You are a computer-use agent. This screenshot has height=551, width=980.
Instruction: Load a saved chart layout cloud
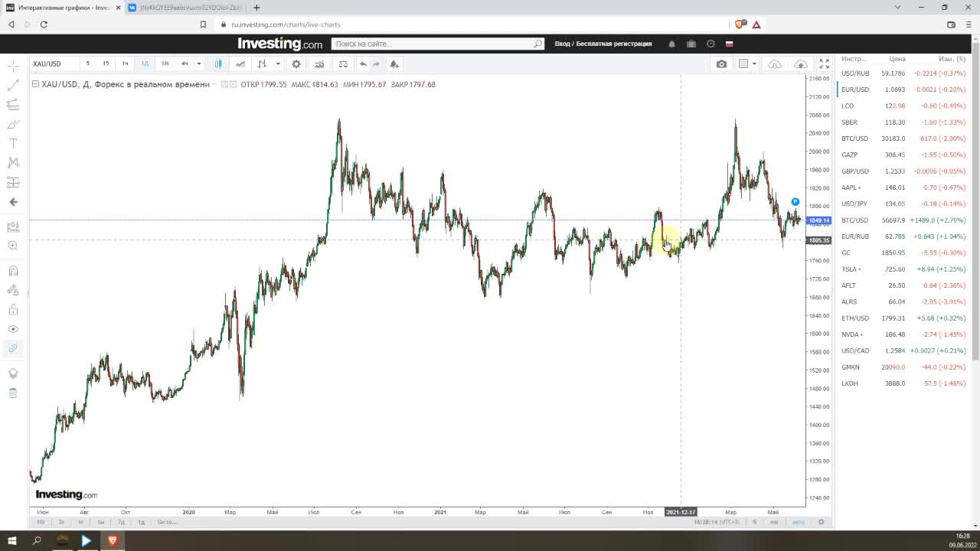(775, 64)
